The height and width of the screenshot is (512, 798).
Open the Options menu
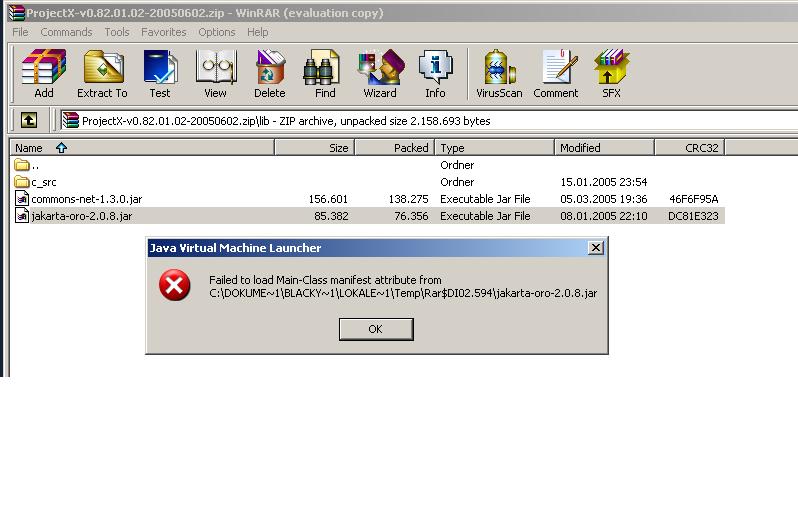(217, 32)
